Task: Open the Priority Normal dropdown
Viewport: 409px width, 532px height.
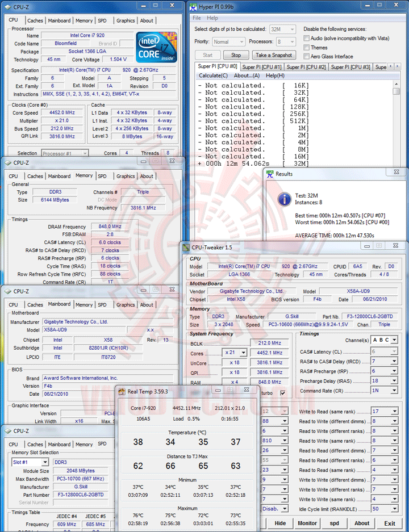Action: [x=241, y=42]
